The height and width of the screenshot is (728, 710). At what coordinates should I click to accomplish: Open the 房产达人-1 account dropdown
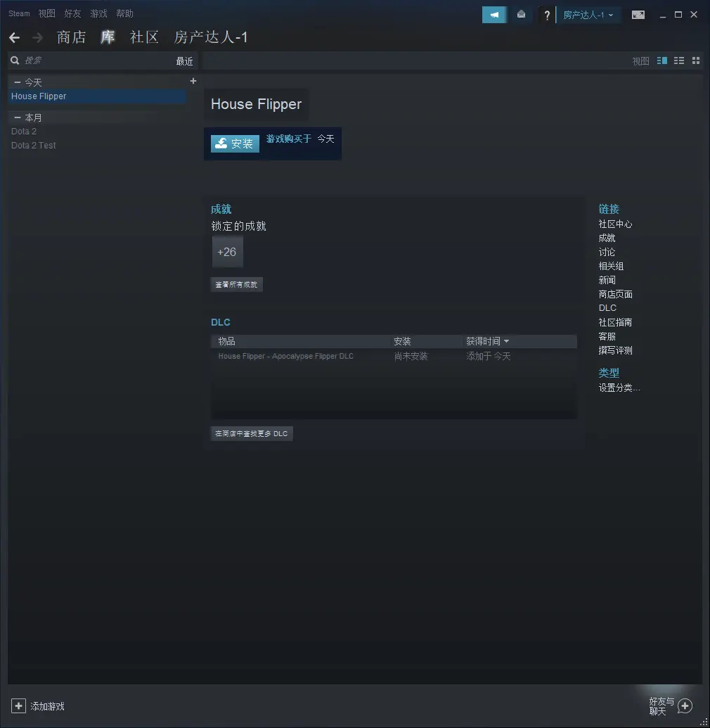pos(588,15)
